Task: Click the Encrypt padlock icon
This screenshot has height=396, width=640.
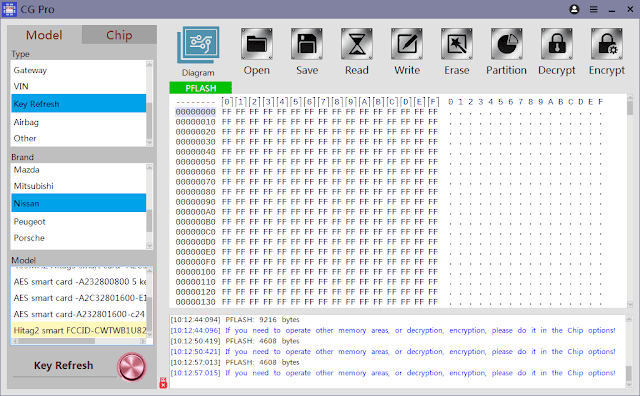Action: pyautogui.click(x=607, y=44)
